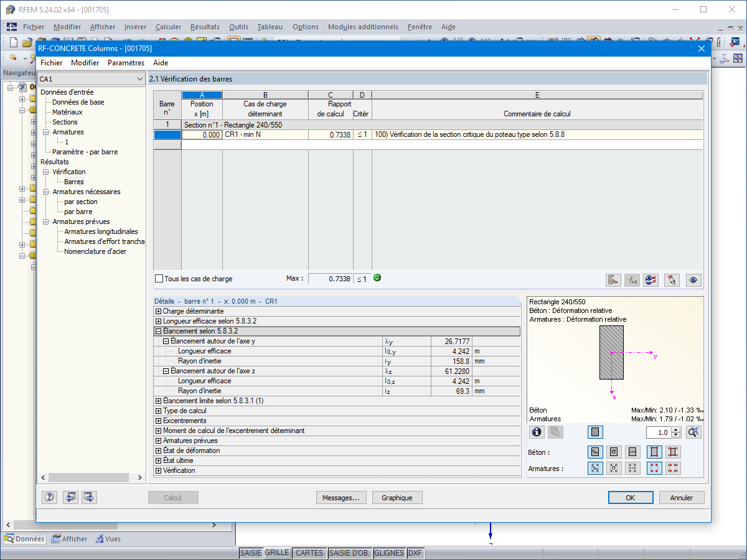Open the cross-section info icon
The width and height of the screenshot is (747, 560).
click(x=537, y=432)
